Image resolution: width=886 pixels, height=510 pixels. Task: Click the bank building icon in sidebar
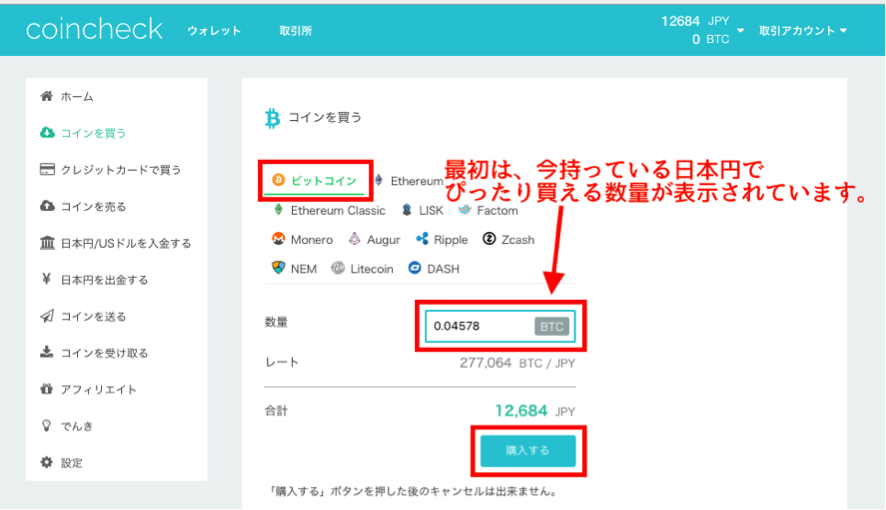click(47, 243)
